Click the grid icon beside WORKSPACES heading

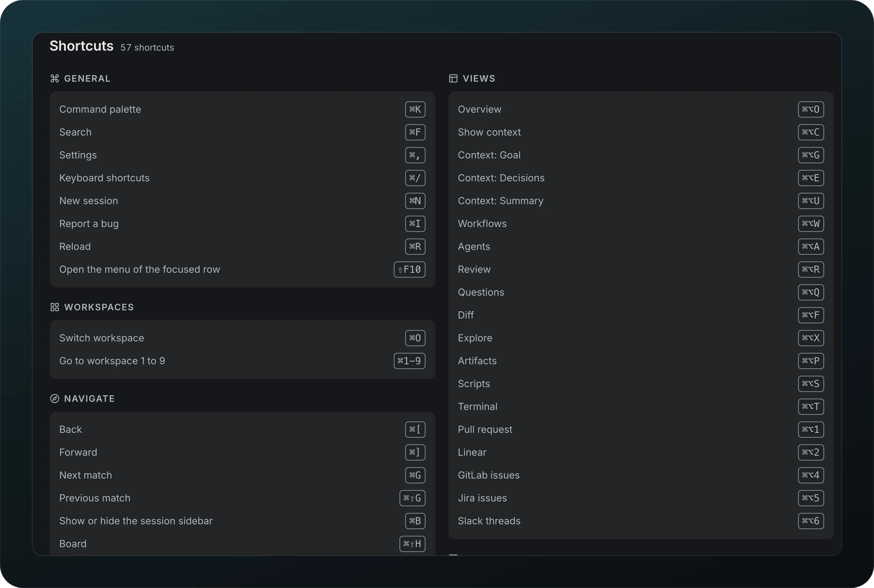click(55, 307)
